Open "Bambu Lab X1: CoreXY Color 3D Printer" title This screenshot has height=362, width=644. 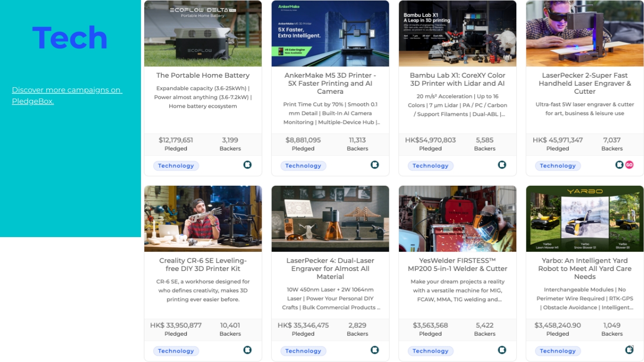click(x=458, y=79)
